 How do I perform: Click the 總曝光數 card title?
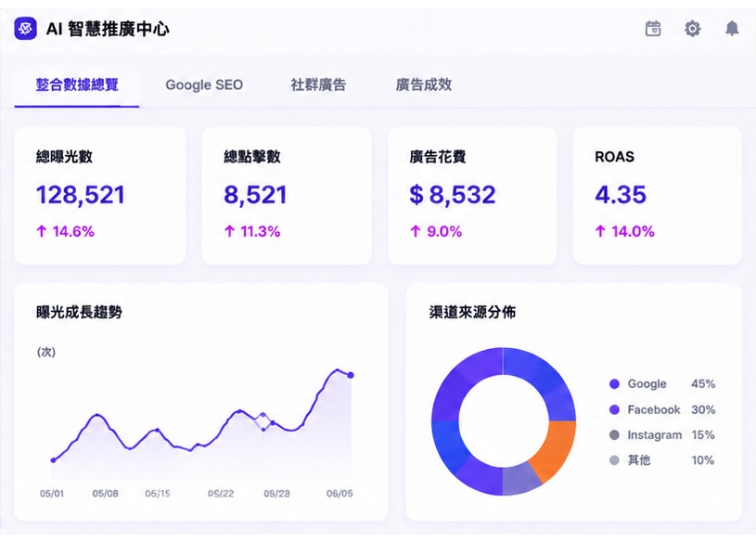(64, 156)
